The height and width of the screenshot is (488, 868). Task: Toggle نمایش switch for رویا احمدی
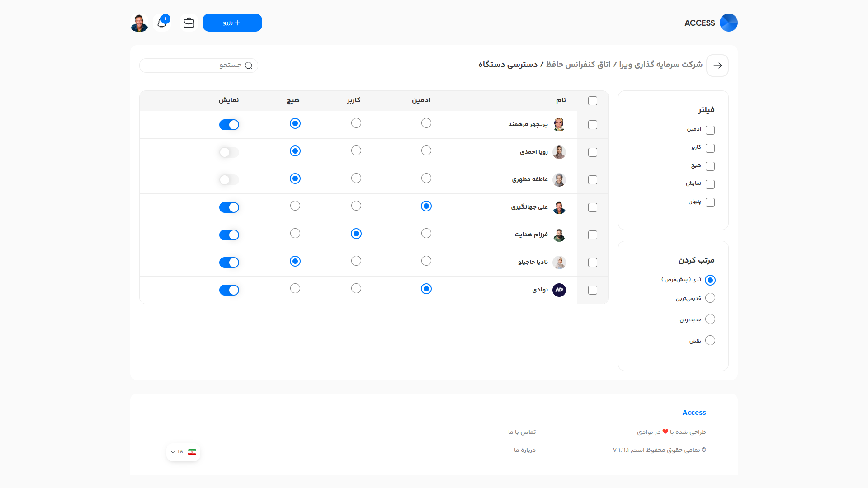click(229, 152)
